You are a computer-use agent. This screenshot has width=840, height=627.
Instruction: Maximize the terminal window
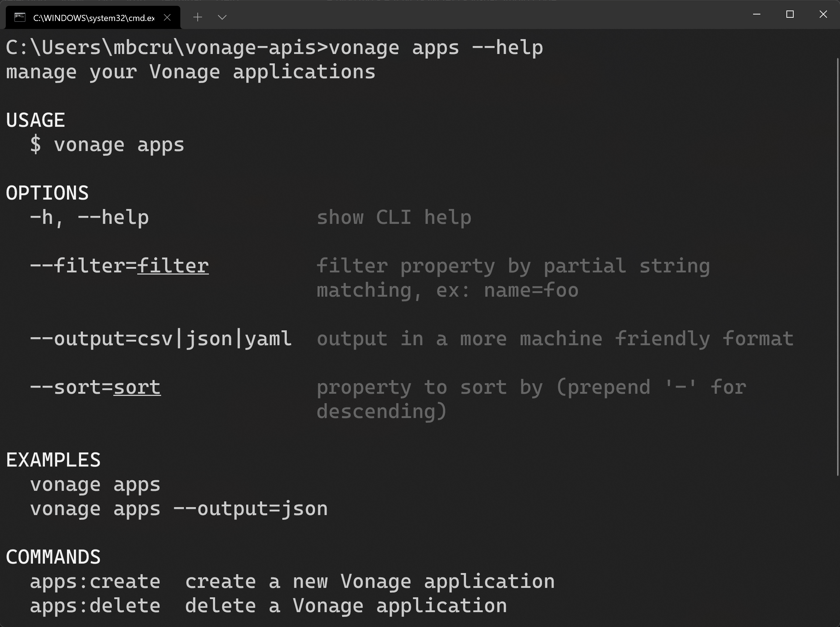tap(790, 14)
